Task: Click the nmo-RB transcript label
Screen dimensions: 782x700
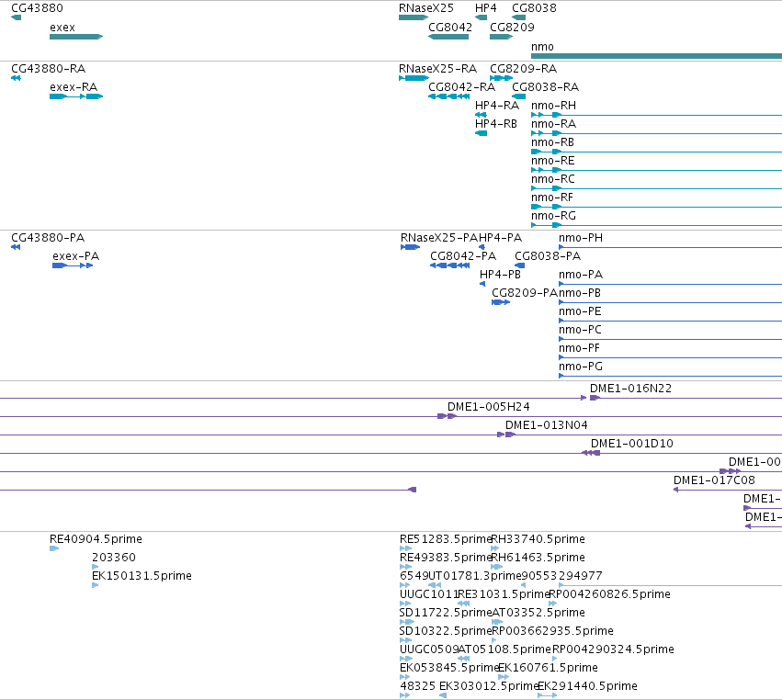Action: click(552, 142)
